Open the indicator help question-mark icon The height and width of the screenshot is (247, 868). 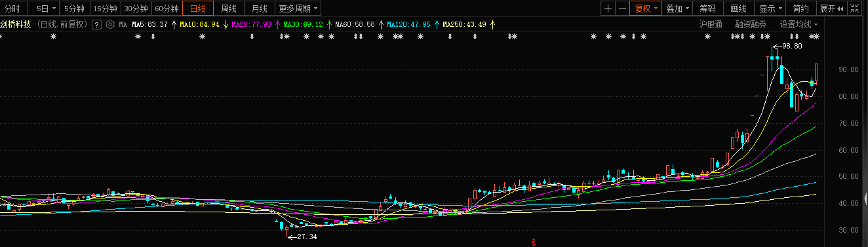tap(96, 24)
